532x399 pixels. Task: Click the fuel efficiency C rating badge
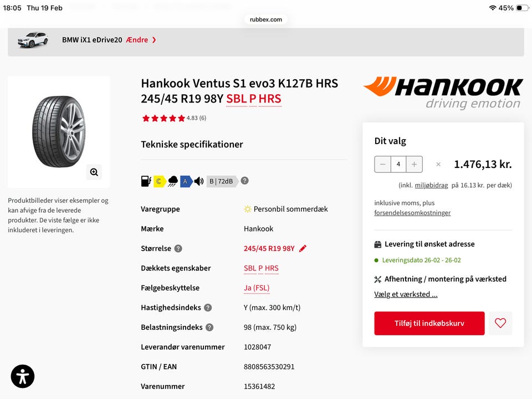click(159, 181)
